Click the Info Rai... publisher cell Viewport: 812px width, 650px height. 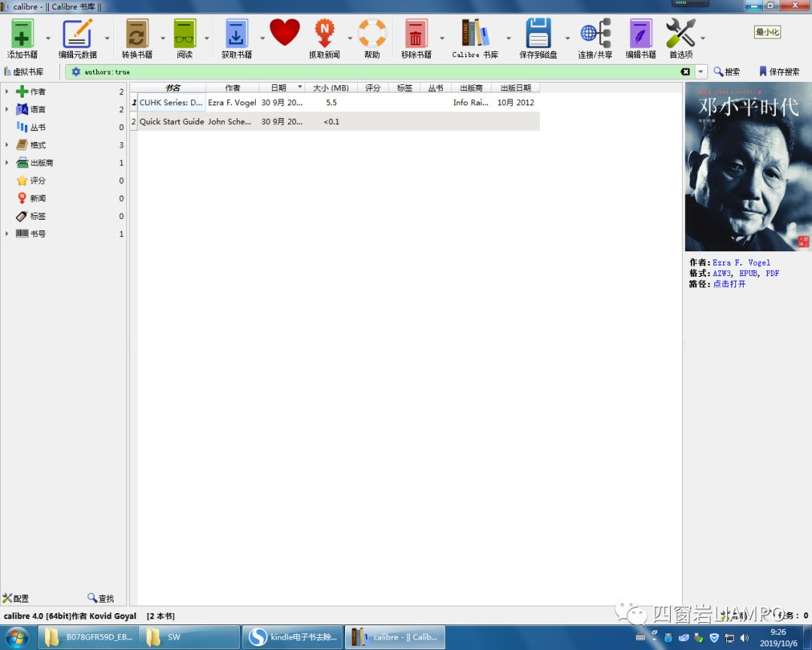tap(471, 102)
